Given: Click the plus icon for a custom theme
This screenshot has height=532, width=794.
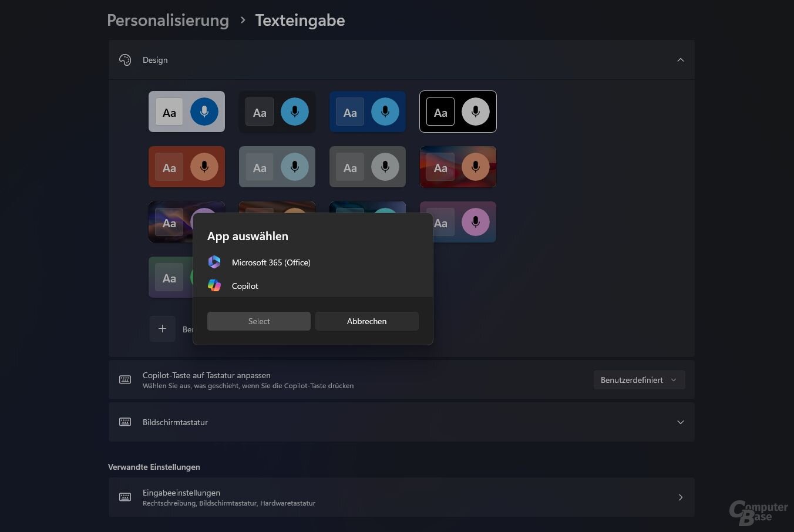Looking at the screenshot, I should coord(163,329).
